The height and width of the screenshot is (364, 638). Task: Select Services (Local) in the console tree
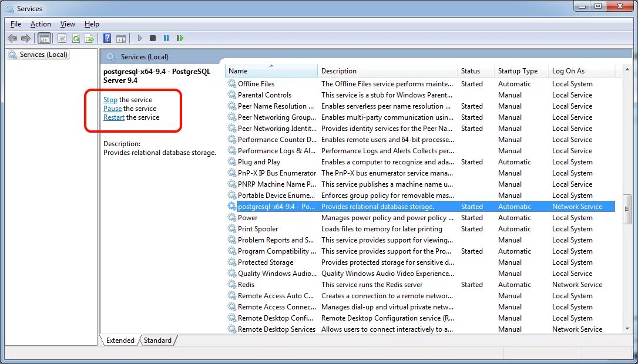pos(38,55)
